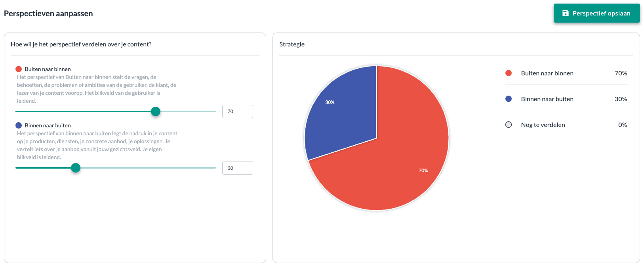Click the Buiten naar binnen legend label

(x=547, y=73)
